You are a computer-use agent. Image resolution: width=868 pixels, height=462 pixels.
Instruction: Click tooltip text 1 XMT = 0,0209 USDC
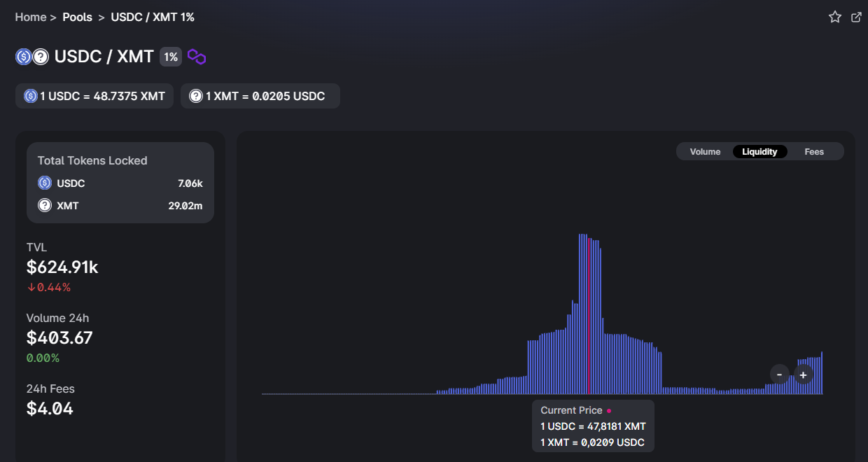coord(592,442)
